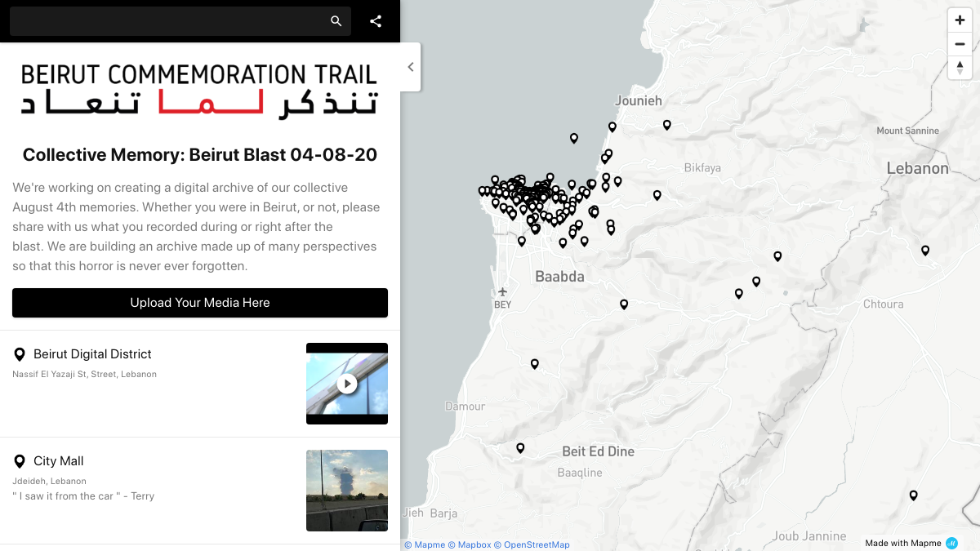Click the search magnifier icon
Viewport: 980px width, 551px height.
(x=336, y=21)
